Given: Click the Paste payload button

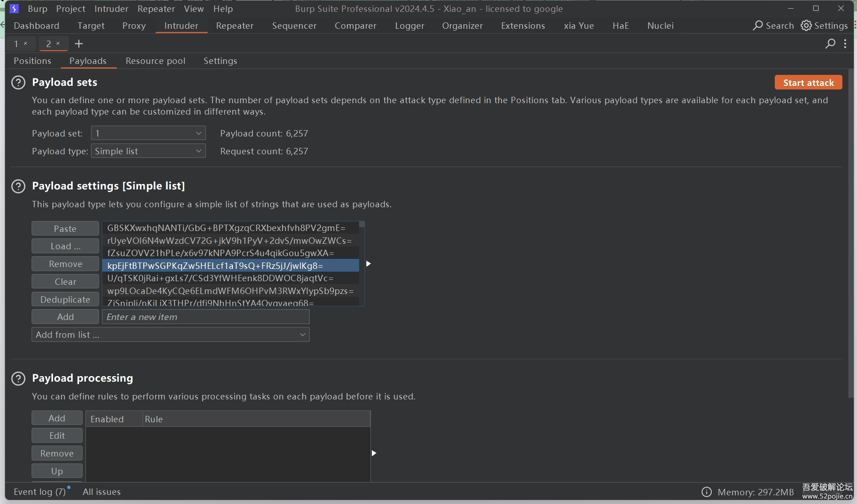Looking at the screenshot, I should point(65,229).
